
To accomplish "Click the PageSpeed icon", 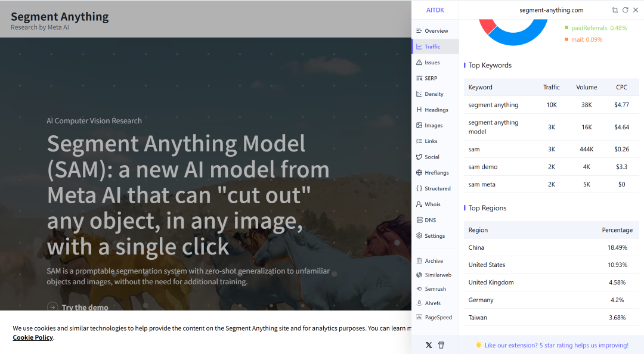I will point(419,317).
